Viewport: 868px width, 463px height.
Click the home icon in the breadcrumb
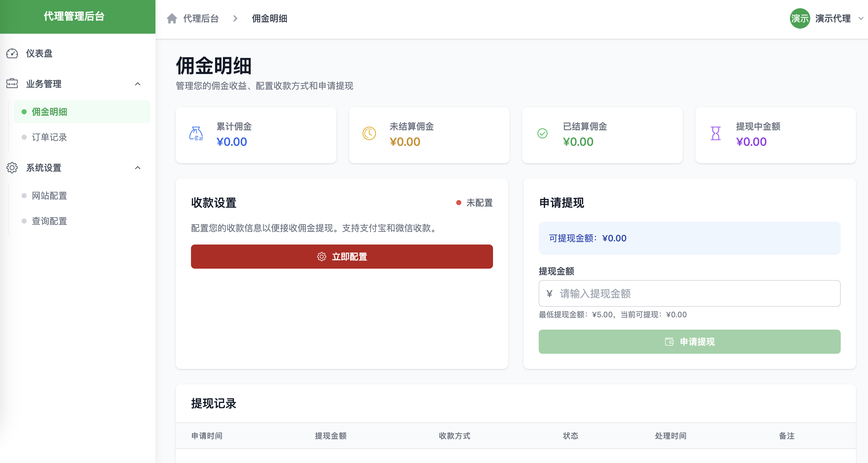point(172,18)
